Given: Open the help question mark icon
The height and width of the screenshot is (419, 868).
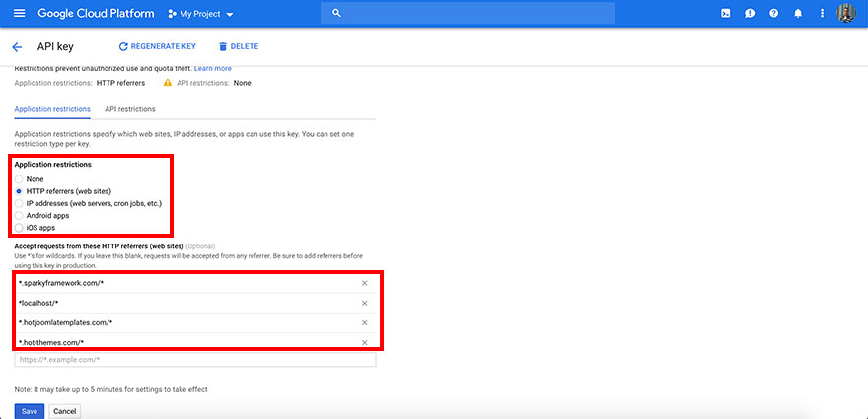Looking at the screenshot, I should (774, 13).
